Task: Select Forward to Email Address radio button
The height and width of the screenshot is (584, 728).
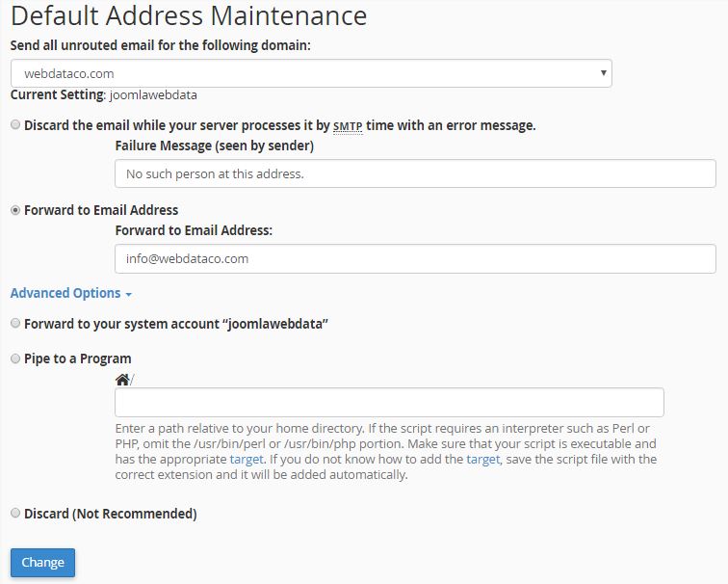Action: tap(15, 210)
